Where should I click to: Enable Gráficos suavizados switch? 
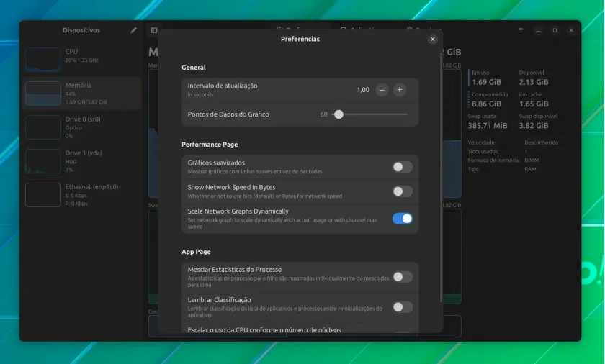point(403,167)
